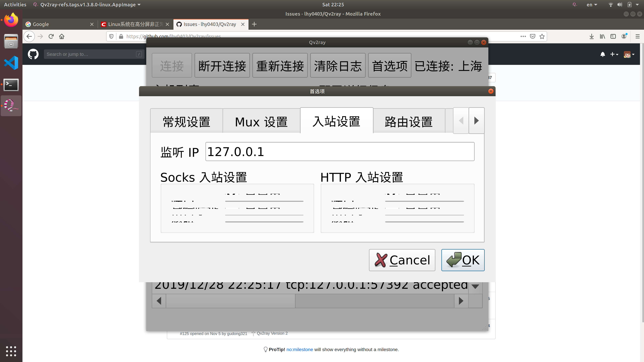The height and width of the screenshot is (362, 644).
Task: Toggle the bookmark star for this page
Action: [x=542, y=36]
